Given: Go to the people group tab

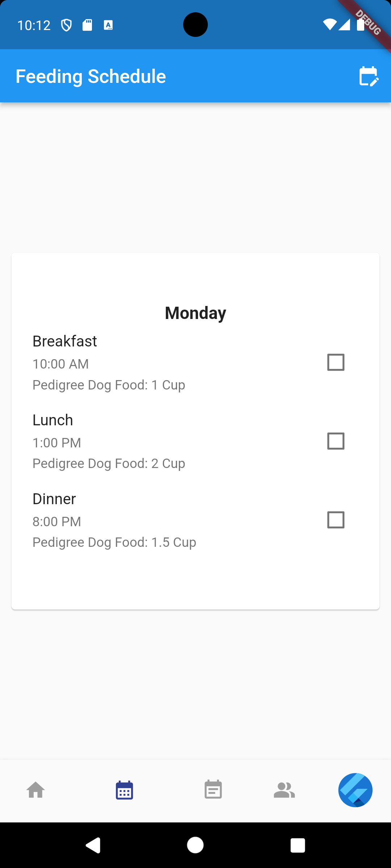Looking at the screenshot, I should tap(284, 790).
